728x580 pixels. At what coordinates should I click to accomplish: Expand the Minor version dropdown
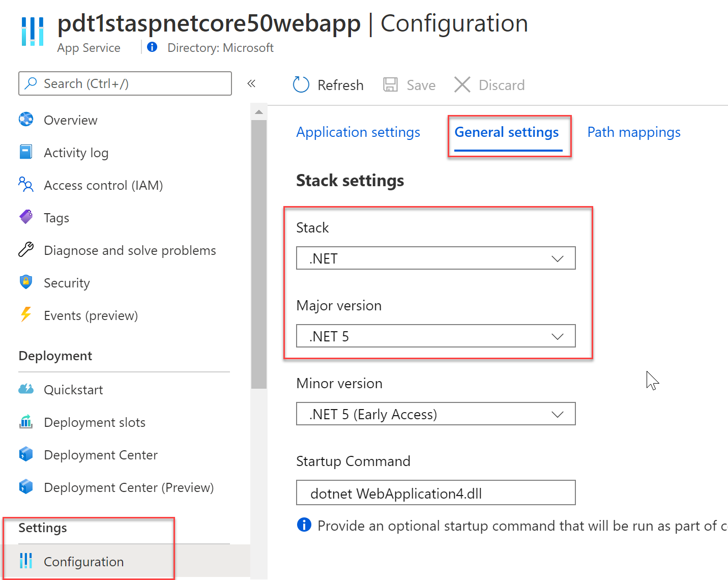pos(435,414)
